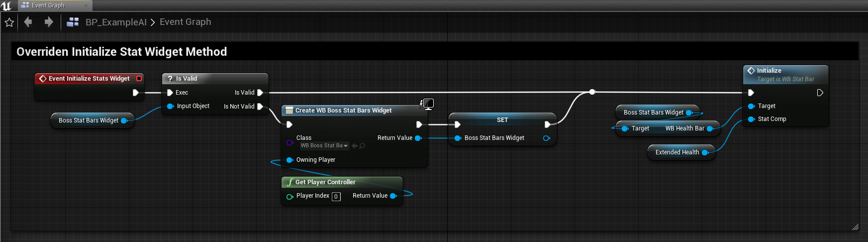Open the WB Boss Stat Bars class dropdown
This screenshot has height=242, width=868.
pos(324,146)
